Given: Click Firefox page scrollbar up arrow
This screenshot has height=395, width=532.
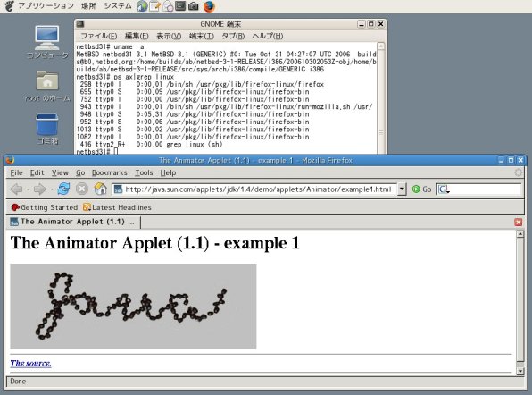Looking at the screenshot, I should [x=520, y=233].
